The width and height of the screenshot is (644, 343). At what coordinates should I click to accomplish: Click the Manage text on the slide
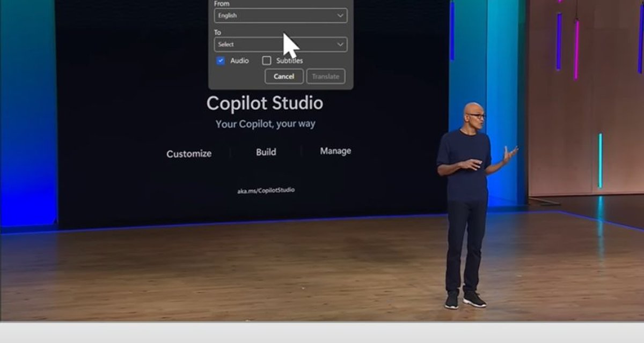(x=335, y=151)
